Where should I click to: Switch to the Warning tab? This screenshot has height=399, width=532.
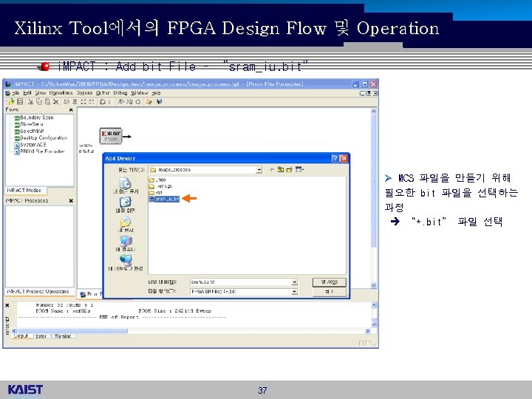click(63, 336)
